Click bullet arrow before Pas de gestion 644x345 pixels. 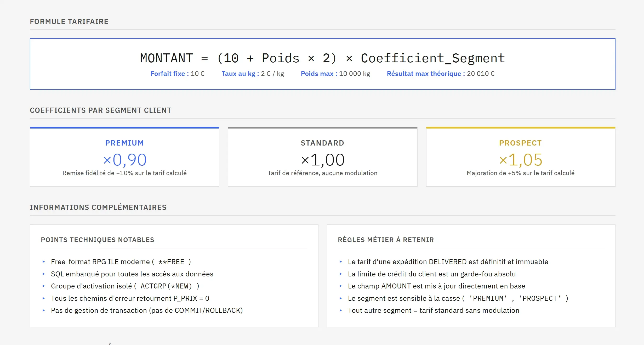click(44, 310)
